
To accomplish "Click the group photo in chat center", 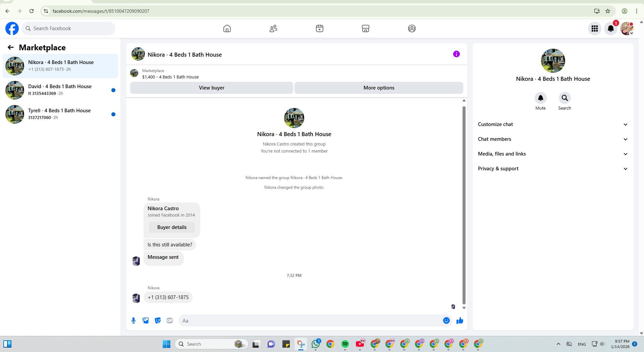I will pos(294,118).
